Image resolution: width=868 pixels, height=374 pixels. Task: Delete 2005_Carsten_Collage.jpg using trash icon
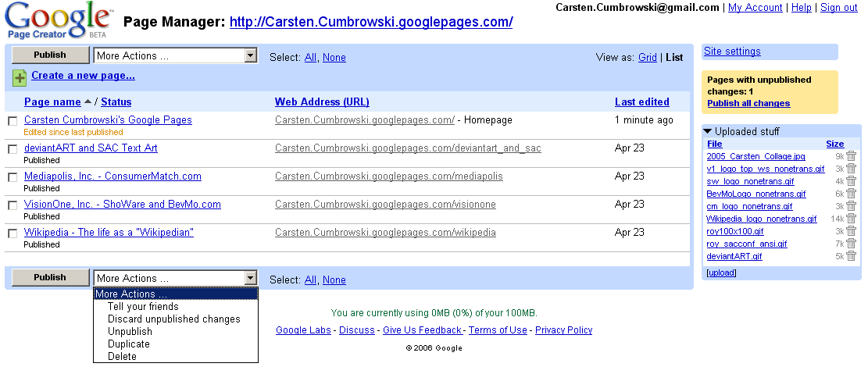point(851,156)
